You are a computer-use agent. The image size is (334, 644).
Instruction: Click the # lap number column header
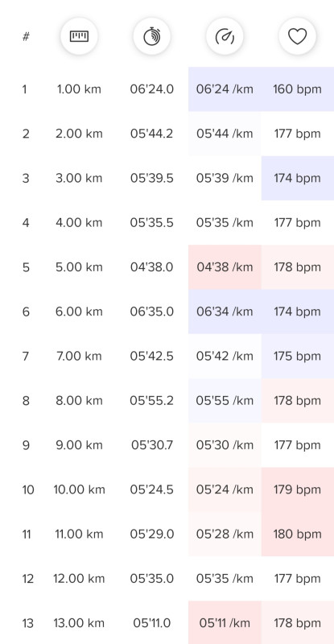26,36
